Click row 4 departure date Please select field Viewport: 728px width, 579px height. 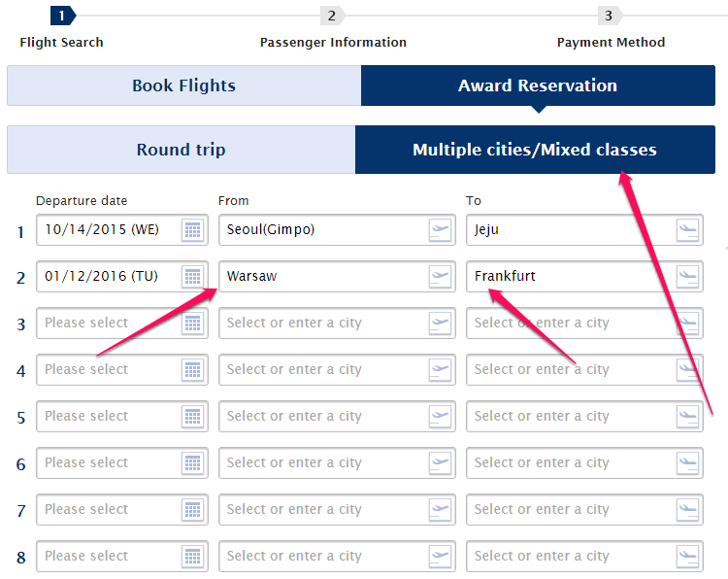(x=122, y=370)
